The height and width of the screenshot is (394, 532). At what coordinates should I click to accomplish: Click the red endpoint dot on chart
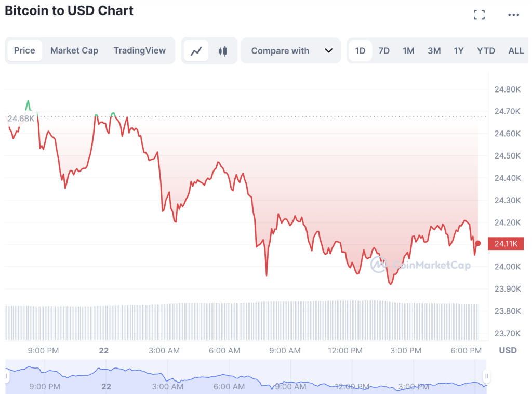478,243
